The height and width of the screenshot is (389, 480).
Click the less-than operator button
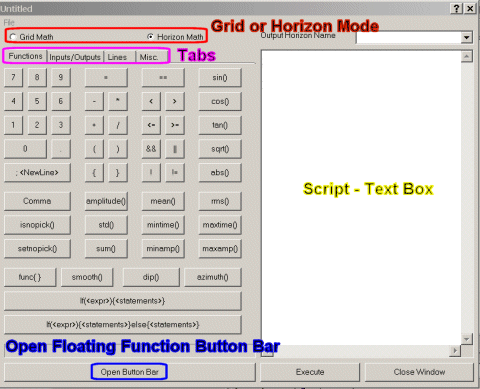tap(151, 101)
